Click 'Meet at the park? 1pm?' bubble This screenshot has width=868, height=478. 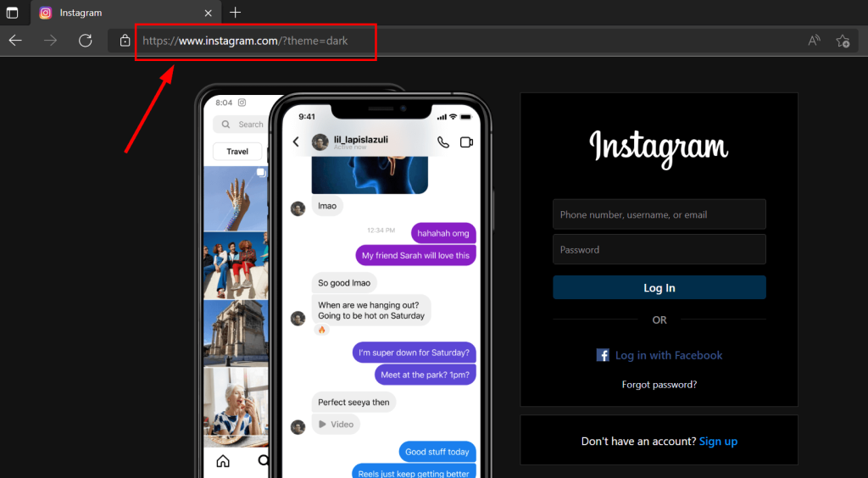click(426, 375)
